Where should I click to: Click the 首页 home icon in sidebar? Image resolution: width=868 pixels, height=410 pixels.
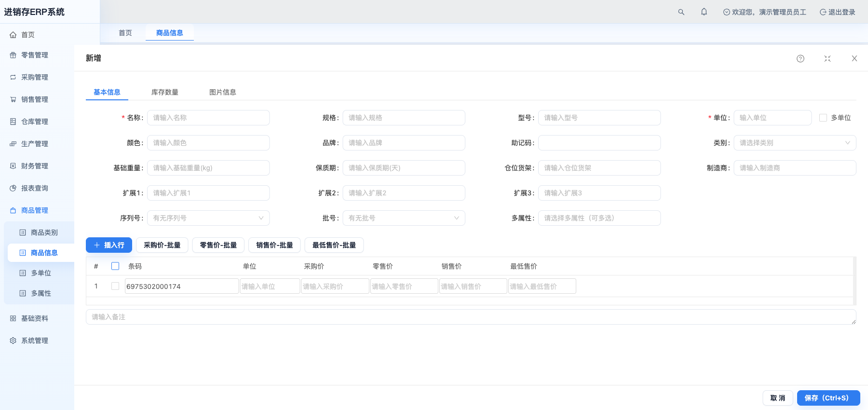[13, 35]
